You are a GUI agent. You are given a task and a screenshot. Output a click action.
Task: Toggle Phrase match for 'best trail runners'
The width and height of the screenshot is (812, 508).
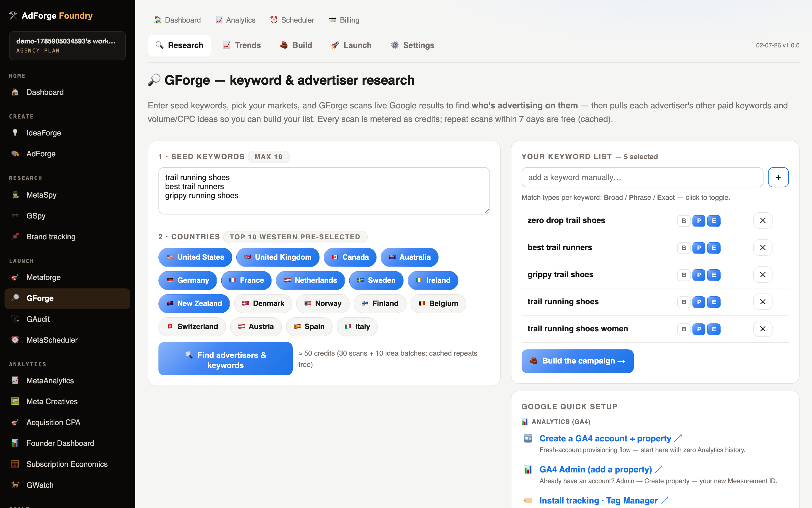699,248
